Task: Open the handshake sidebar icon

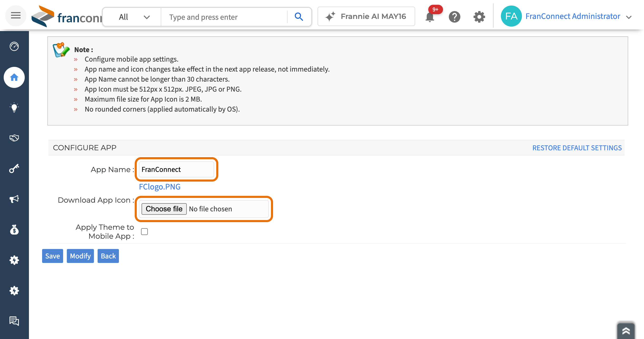Action: [14, 138]
